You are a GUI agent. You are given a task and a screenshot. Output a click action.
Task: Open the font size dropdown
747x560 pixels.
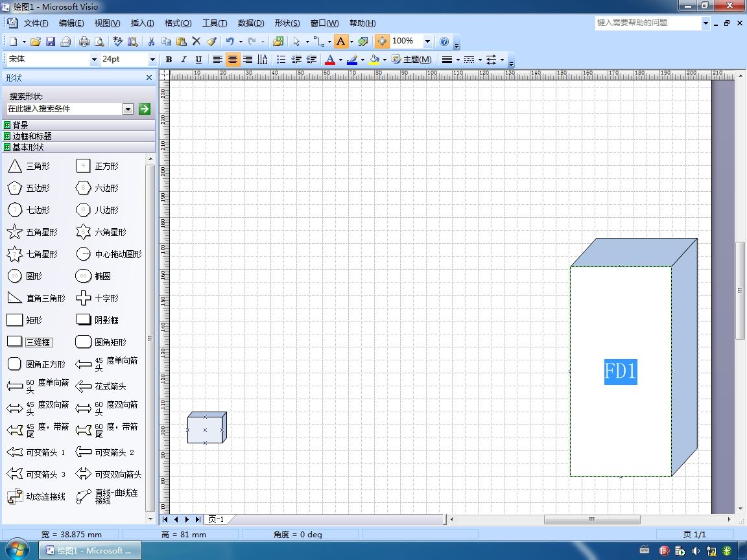152,60
